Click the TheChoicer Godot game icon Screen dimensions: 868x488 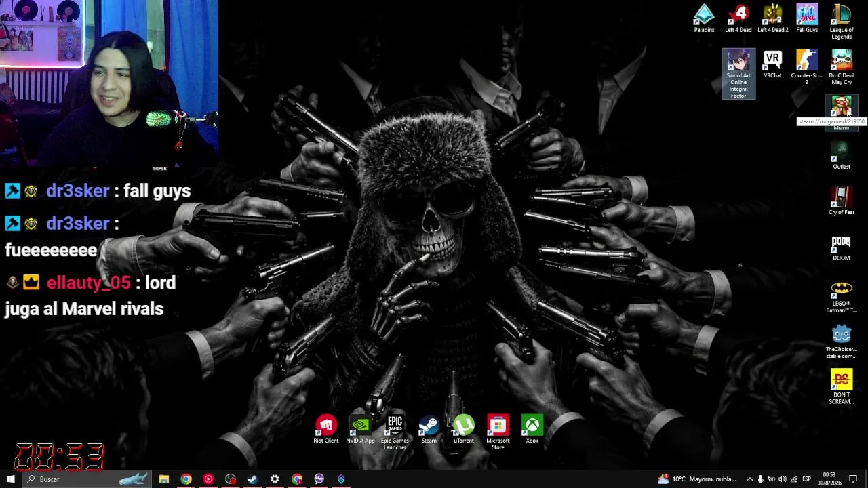(x=842, y=341)
